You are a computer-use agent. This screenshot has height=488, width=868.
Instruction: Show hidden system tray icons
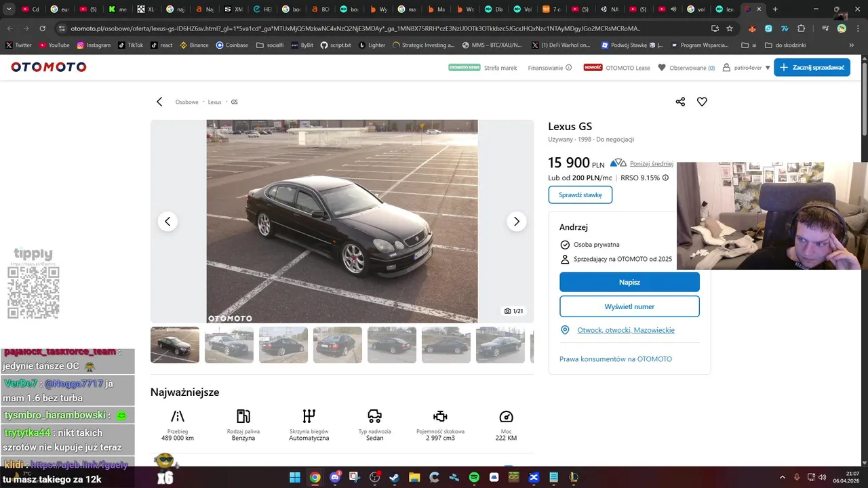pyautogui.click(x=784, y=477)
